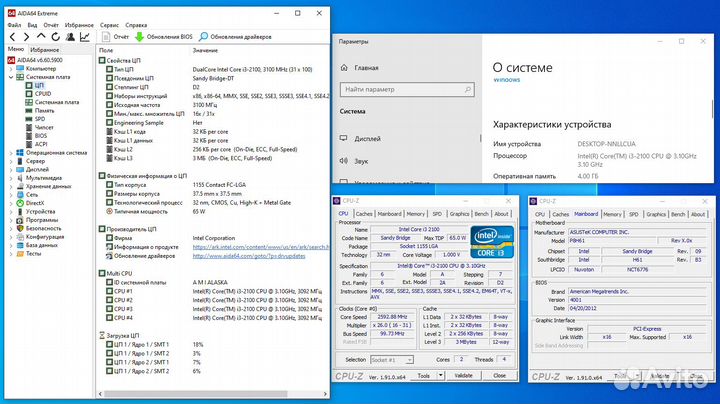Click search magnifier in Найти параметр field

(x=467, y=90)
